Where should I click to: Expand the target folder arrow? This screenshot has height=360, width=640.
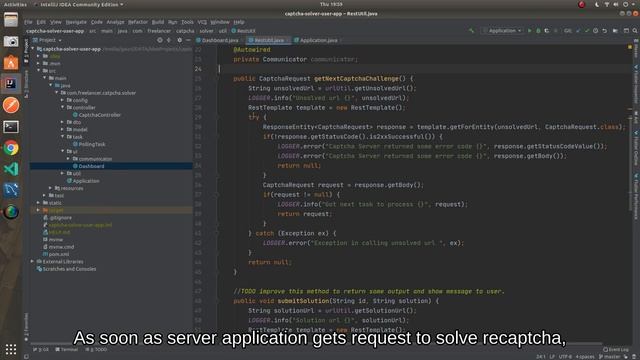[39, 210]
